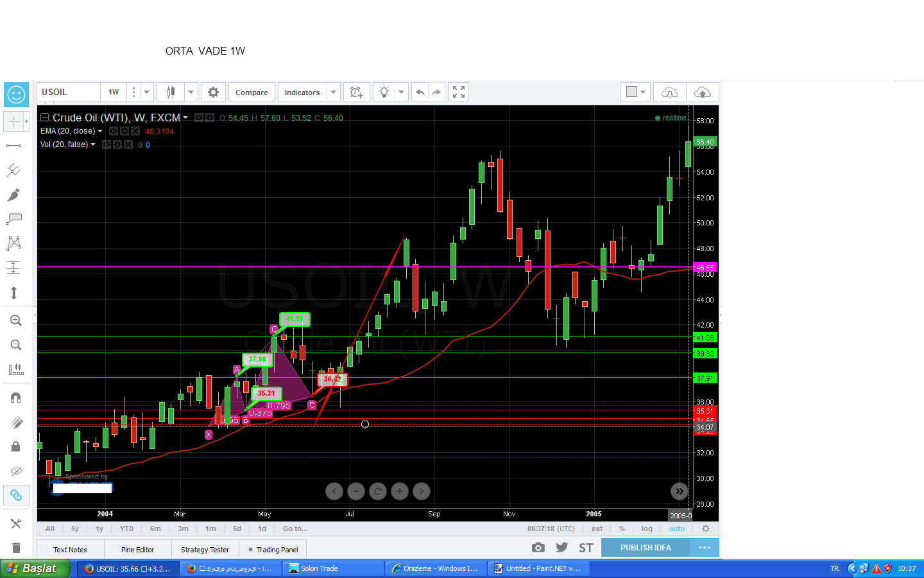Open settings gear of Vol indicator

(x=117, y=144)
